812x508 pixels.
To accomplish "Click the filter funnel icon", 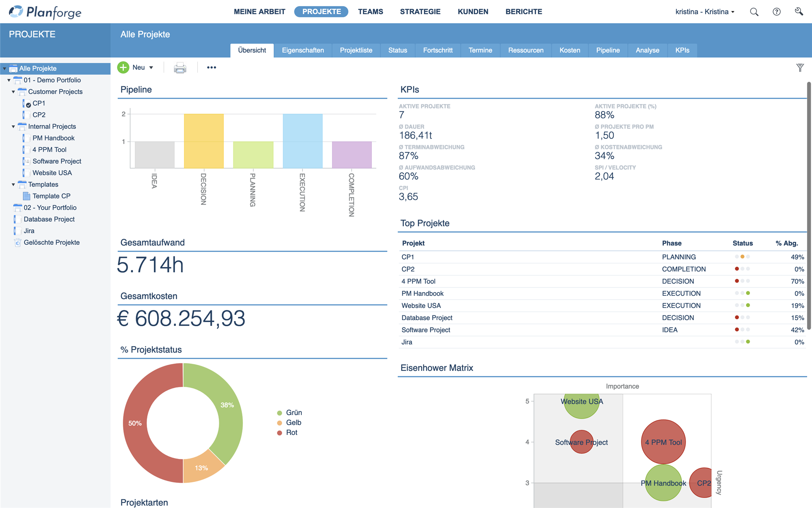I will tap(800, 68).
